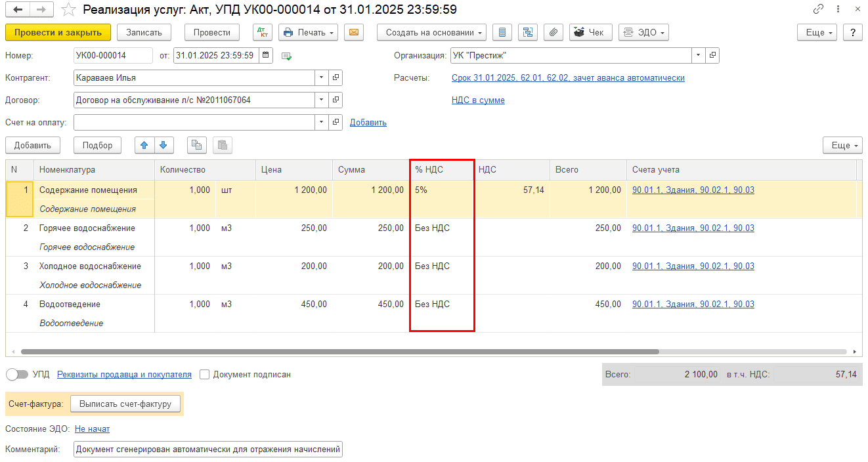The width and height of the screenshot is (868, 462).
Task: Click the envelope email icon in toolbar
Action: coord(354,32)
